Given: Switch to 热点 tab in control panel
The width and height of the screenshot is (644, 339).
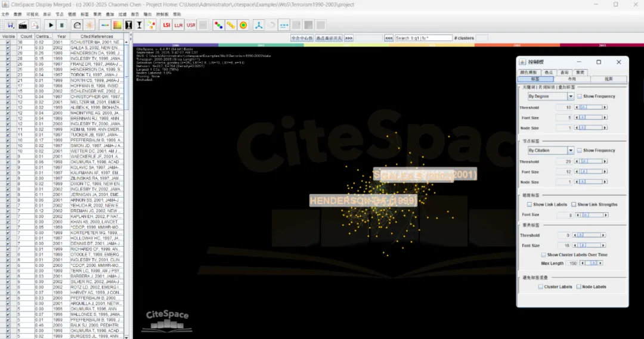Looking at the screenshot, I should pos(549,72).
